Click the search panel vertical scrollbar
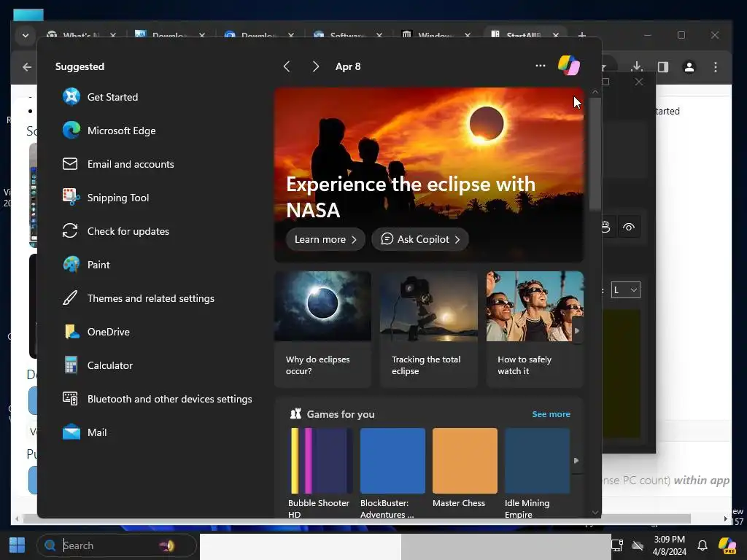 595,153
